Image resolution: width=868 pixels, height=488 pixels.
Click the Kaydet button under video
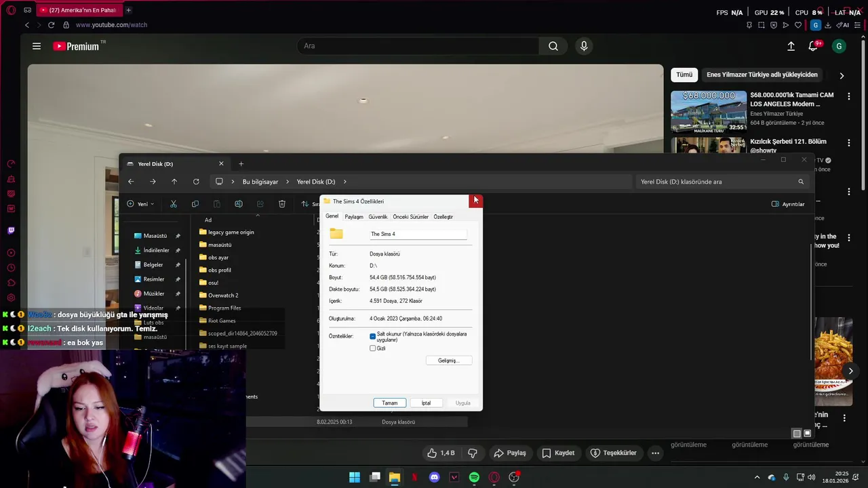(558, 453)
